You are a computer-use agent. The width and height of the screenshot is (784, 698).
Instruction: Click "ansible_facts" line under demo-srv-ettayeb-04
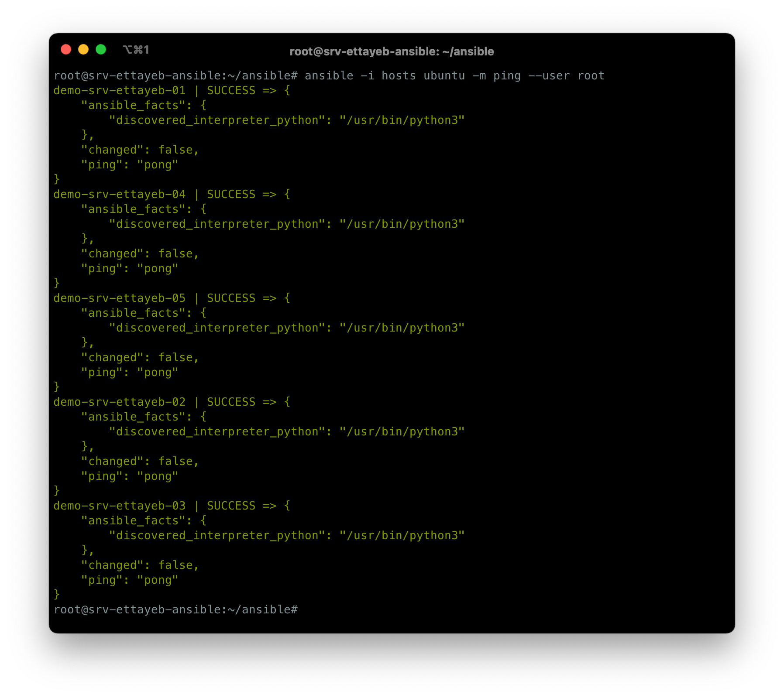coord(144,209)
